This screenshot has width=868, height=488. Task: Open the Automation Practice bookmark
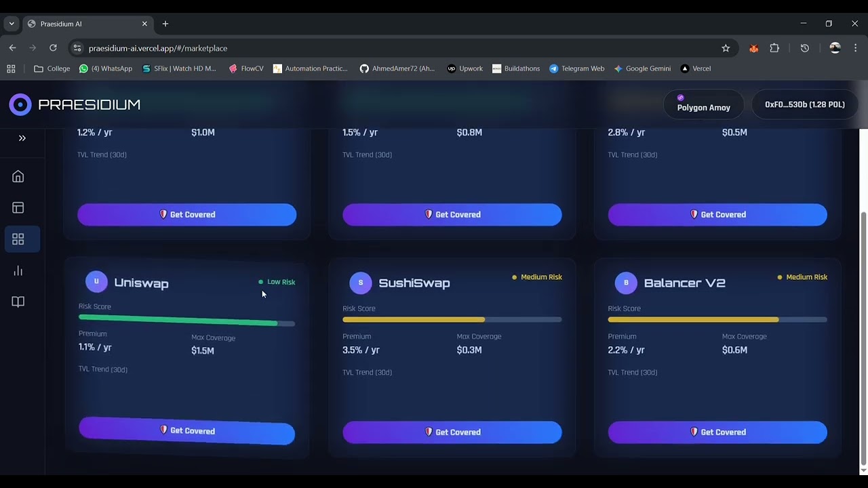[x=310, y=68]
